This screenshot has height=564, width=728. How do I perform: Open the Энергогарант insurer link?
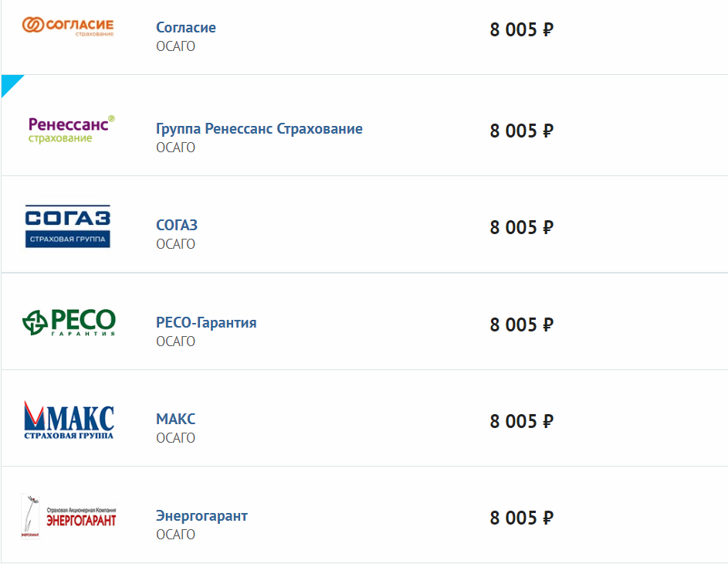[201, 516]
